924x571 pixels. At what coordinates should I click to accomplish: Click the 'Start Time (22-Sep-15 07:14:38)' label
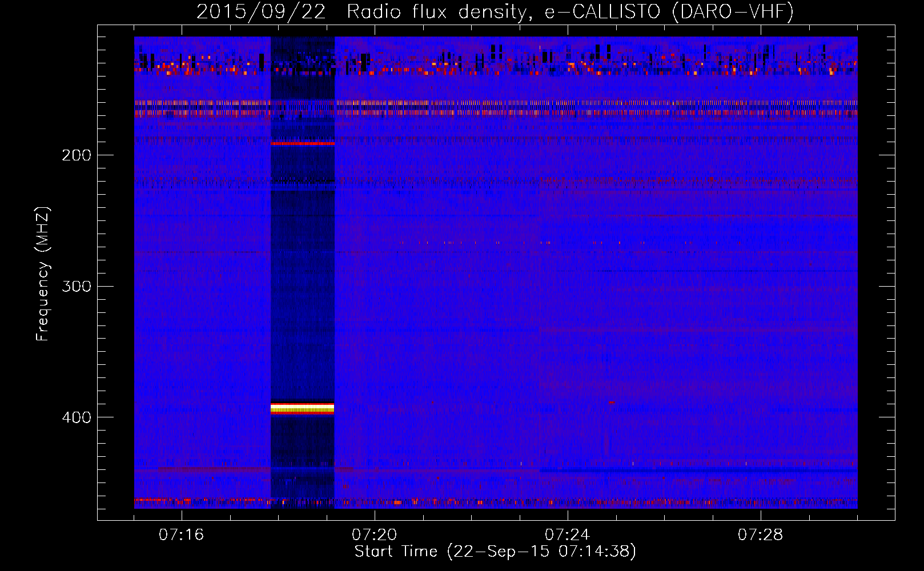point(495,552)
